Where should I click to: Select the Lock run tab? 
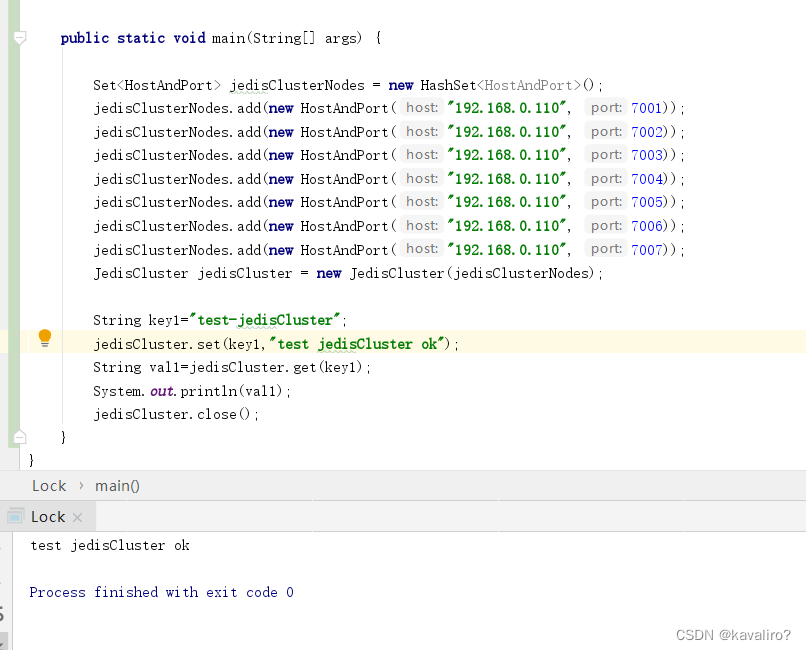click(48, 517)
